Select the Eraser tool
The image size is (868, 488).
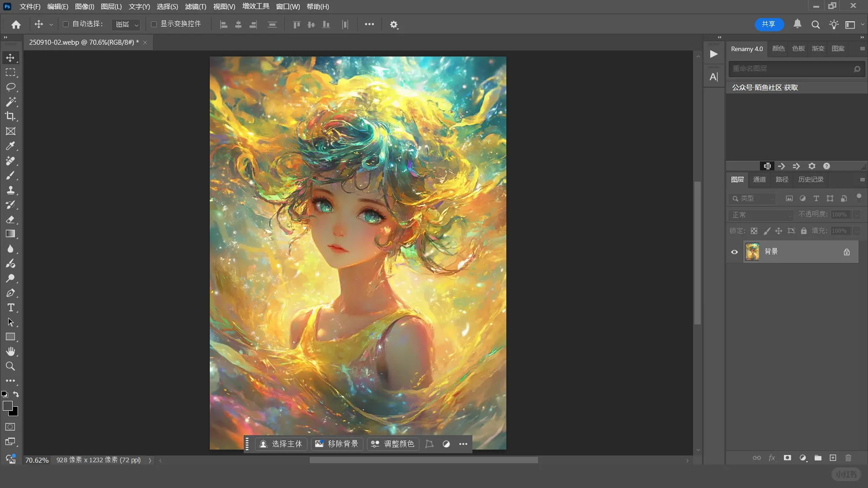click(10, 220)
